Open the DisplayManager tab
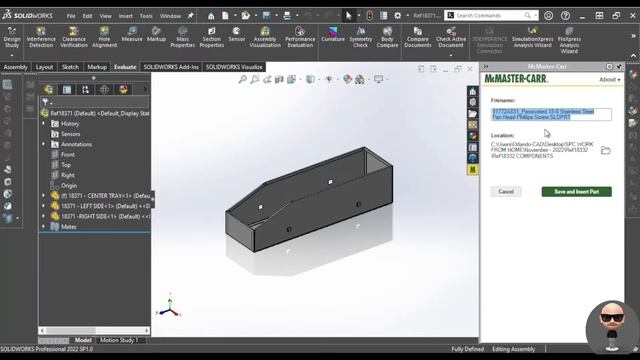This screenshot has height=360, width=640. coord(123,89)
